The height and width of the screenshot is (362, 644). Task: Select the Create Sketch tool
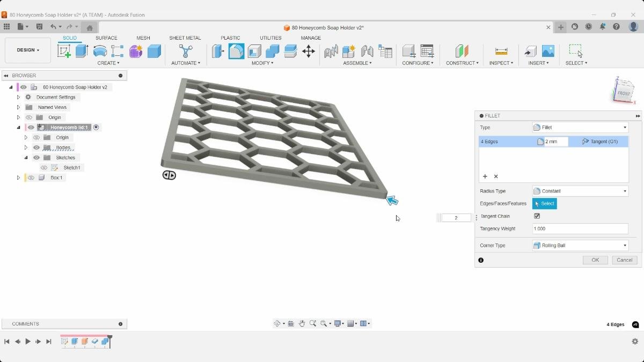(64, 51)
